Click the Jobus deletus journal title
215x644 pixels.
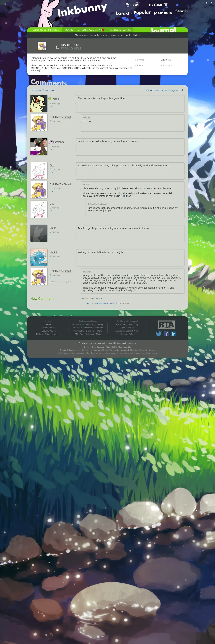coord(68,44)
